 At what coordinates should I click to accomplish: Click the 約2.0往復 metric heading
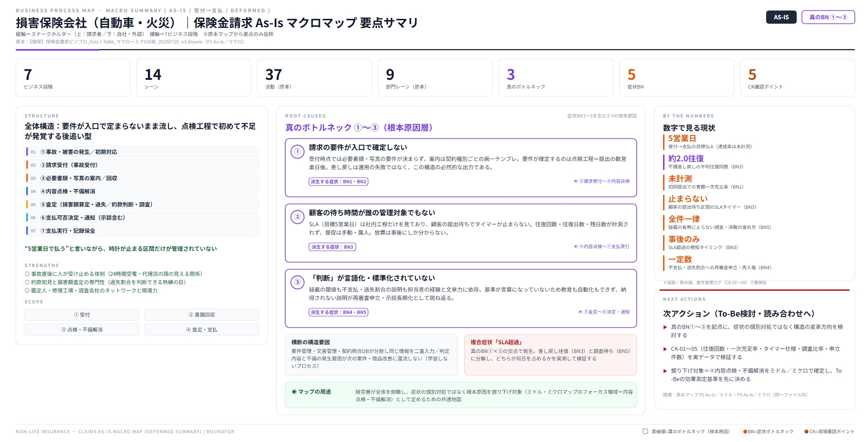pyautogui.click(x=686, y=159)
